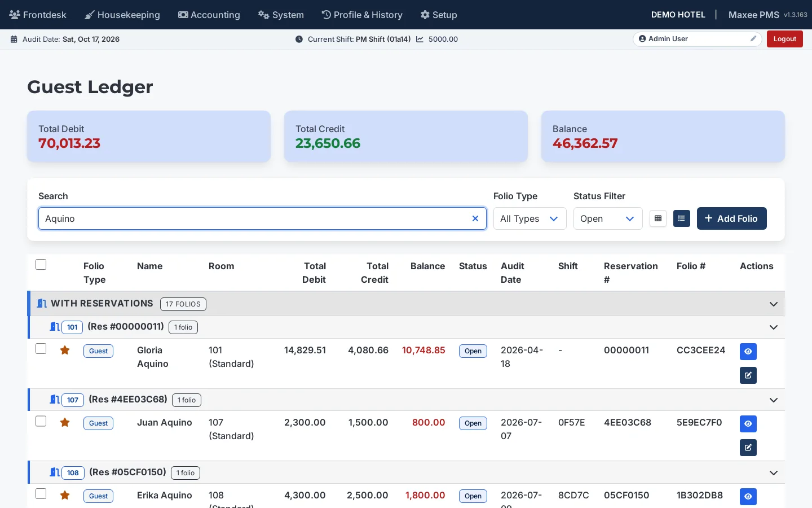
Task: Click the 10,748.85 balance value
Action: click(x=423, y=350)
